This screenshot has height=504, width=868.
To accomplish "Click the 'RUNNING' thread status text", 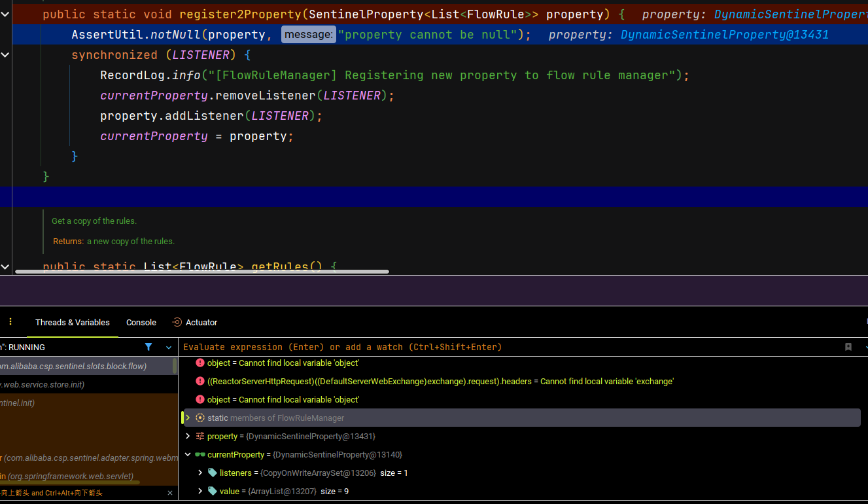I will point(27,348).
